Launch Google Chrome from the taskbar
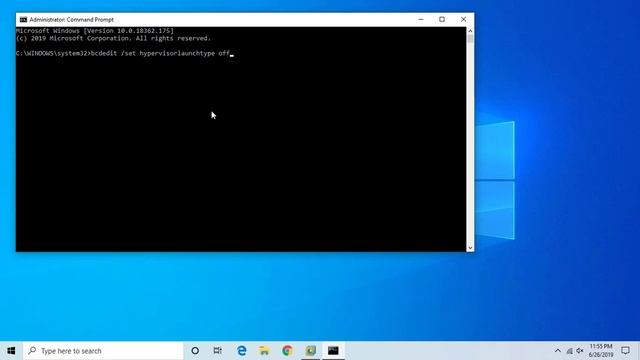Image resolution: width=640 pixels, height=360 pixels. point(287,351)
